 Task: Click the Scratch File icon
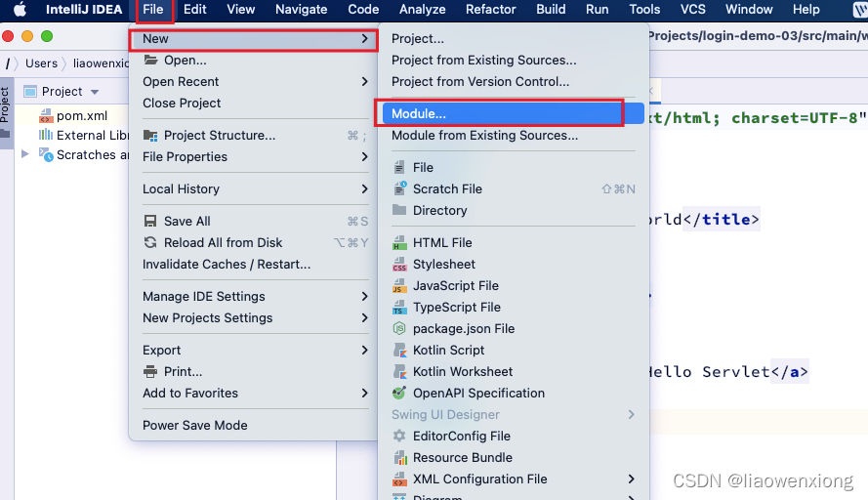click(399, 188)
